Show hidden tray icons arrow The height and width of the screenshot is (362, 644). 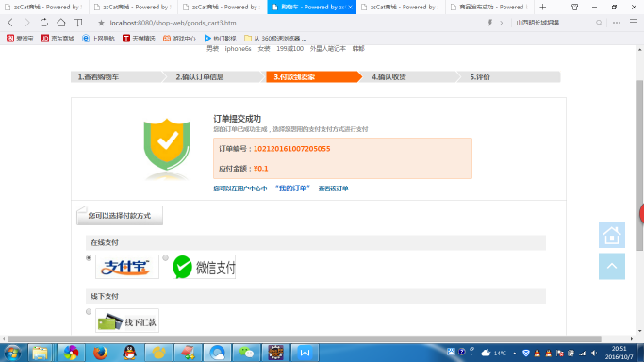[x=514, y=353]
